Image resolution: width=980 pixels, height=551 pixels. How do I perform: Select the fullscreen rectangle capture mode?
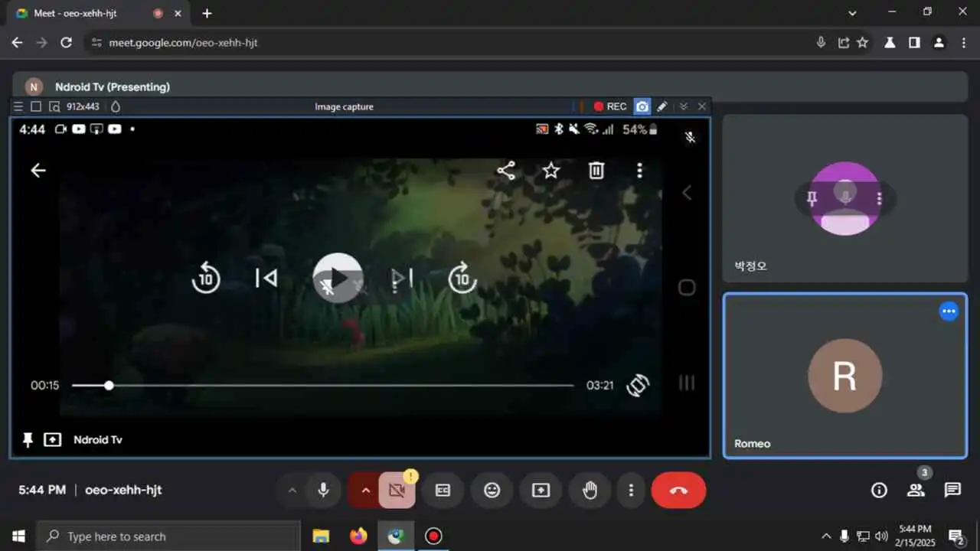pos(36,106)
